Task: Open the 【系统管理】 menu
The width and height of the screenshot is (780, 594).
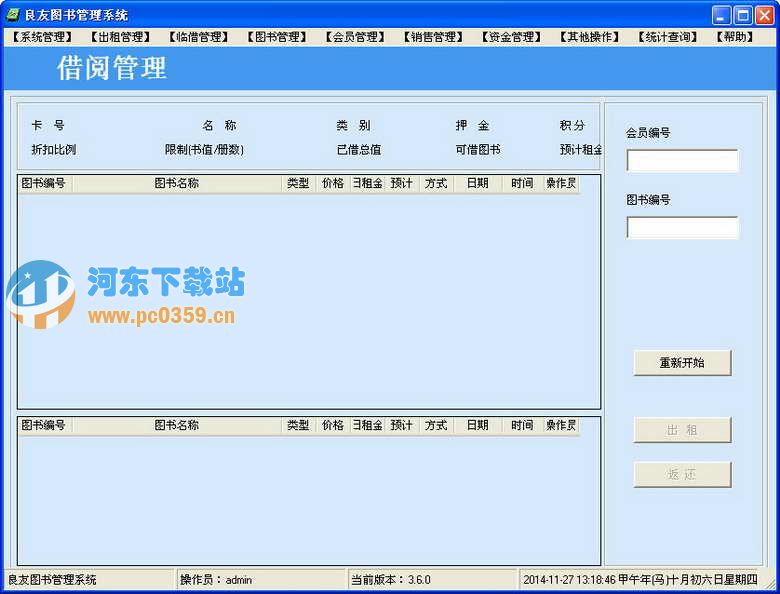Action: click(x=42, y=37)
